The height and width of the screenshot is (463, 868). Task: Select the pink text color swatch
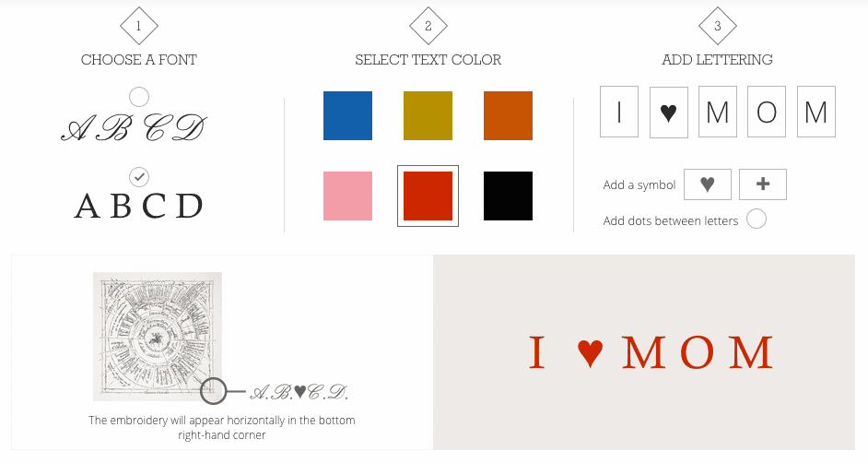pos(347,196)
